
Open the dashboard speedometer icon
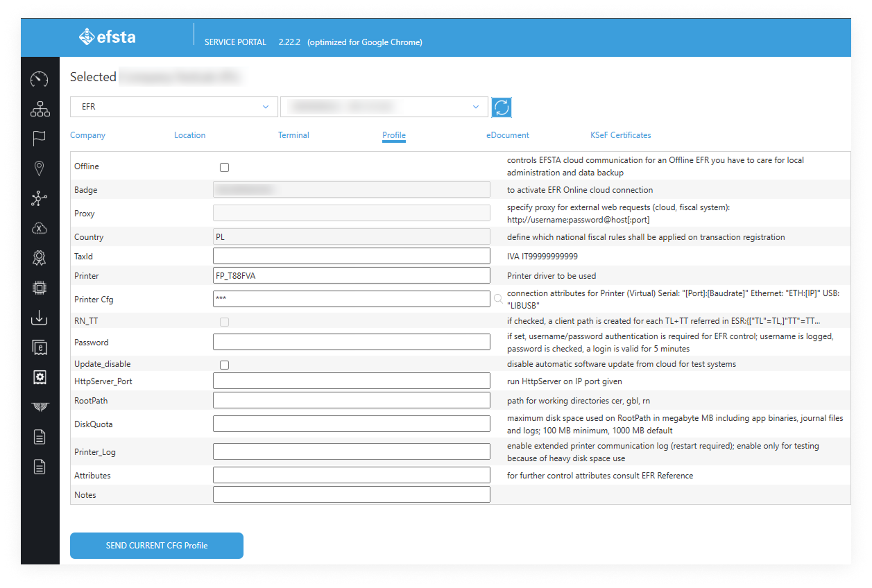click(x=40, y=79)
